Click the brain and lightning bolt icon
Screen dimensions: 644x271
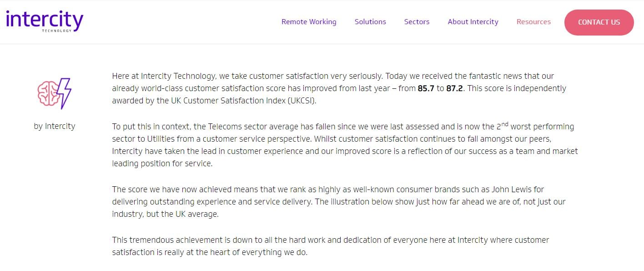coord(55,93)
